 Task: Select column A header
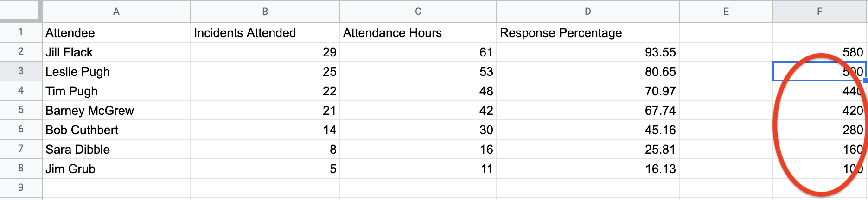point(116,12)
